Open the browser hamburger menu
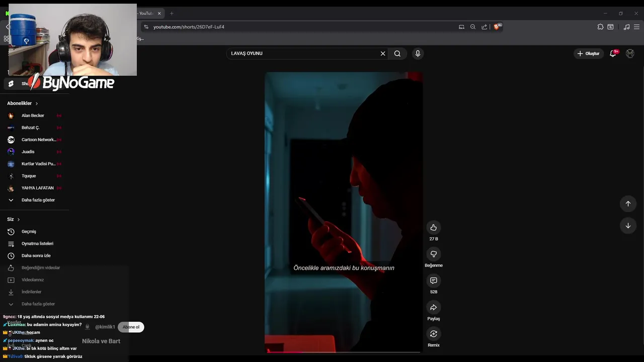 click(x=636, y=27)
